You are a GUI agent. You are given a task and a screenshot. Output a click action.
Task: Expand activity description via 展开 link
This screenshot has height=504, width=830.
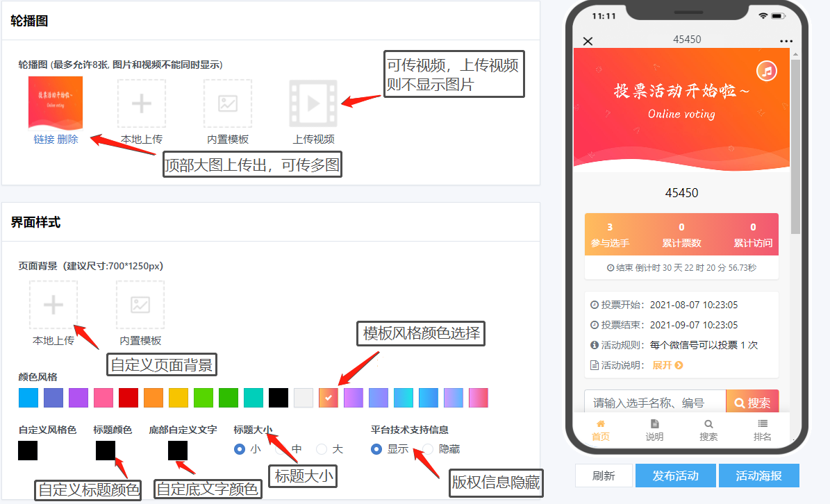[667, 365]
